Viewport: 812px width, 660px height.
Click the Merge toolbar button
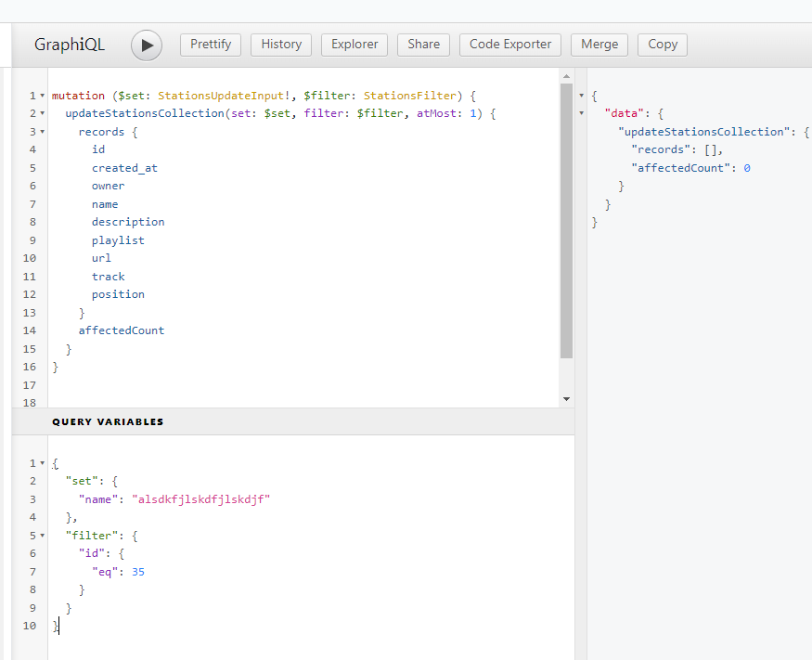tap(599, 45)
